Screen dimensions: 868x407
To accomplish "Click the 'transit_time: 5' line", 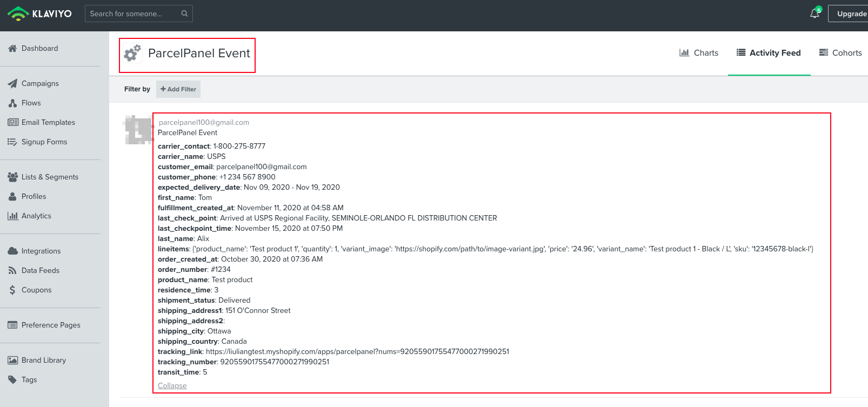I will click(x=183, y=372).
